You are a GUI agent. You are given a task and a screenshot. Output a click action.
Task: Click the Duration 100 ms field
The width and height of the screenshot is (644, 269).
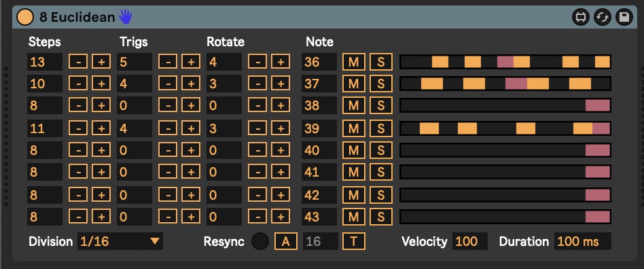pyautogui.click(x=582, y=241)
